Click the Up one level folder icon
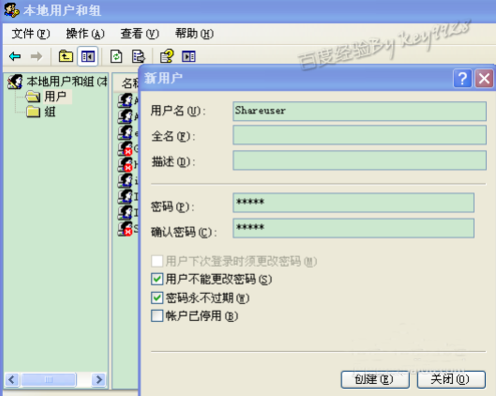The image size is (496, 396). click(x=66, y=56)
